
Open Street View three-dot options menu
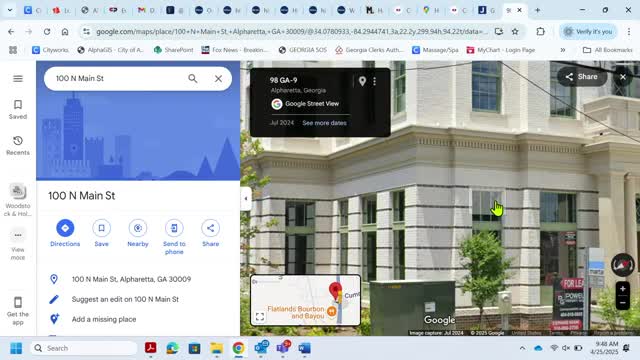pos(374,81)
